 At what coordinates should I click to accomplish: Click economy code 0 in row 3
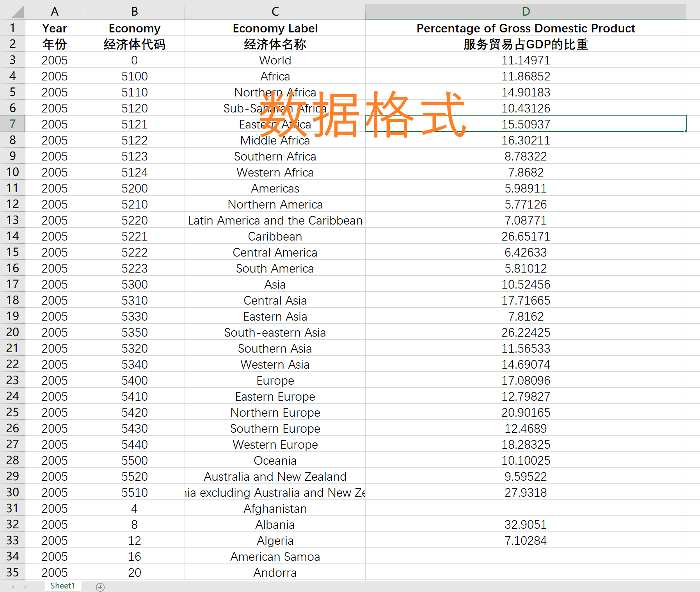tap(135, 60)
